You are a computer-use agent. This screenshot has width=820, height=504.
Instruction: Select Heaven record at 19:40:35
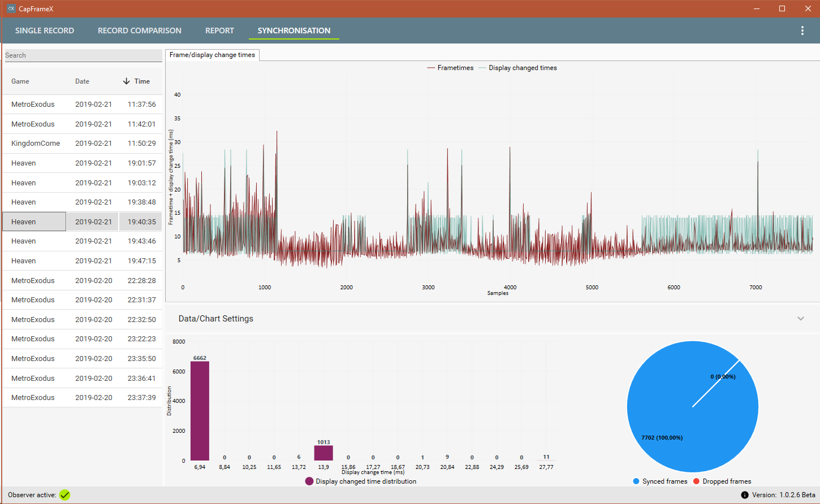(x=83, y=221)
